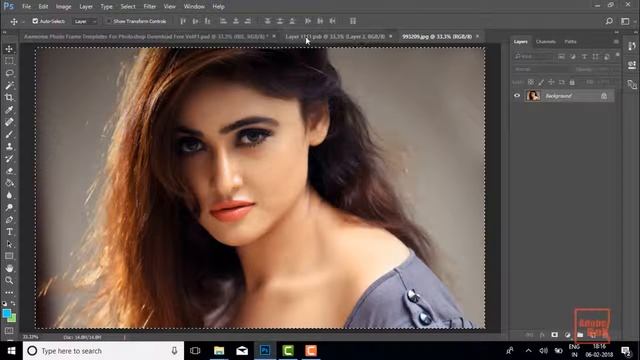640x360 pixels.
Task: Open the File menu
Action: point(27,7)
